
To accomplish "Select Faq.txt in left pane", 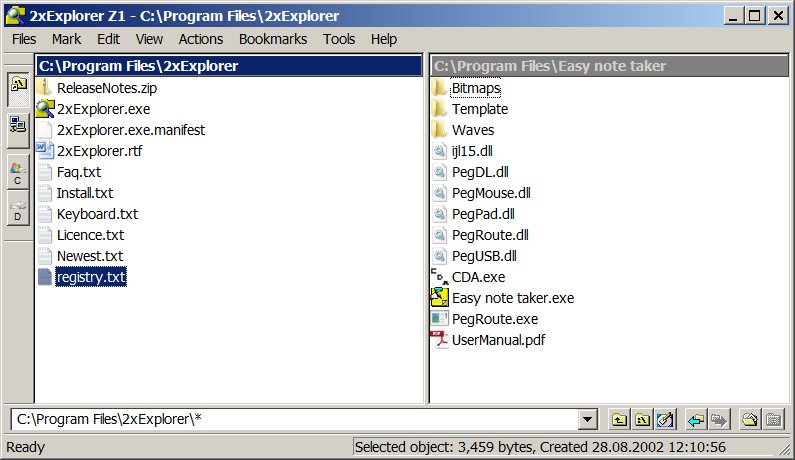I will point(79,172).
